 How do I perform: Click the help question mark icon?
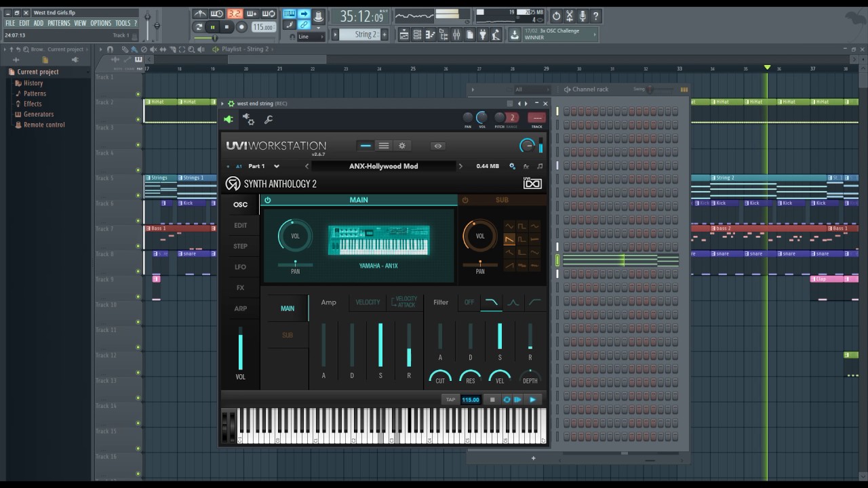[595, 16]
